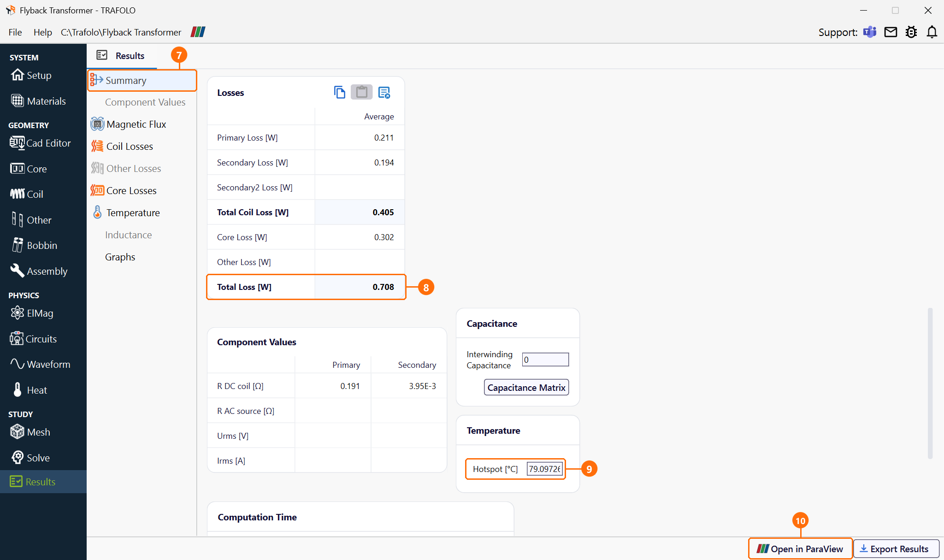Click Export Results button
944x560 pixels.
896,549
